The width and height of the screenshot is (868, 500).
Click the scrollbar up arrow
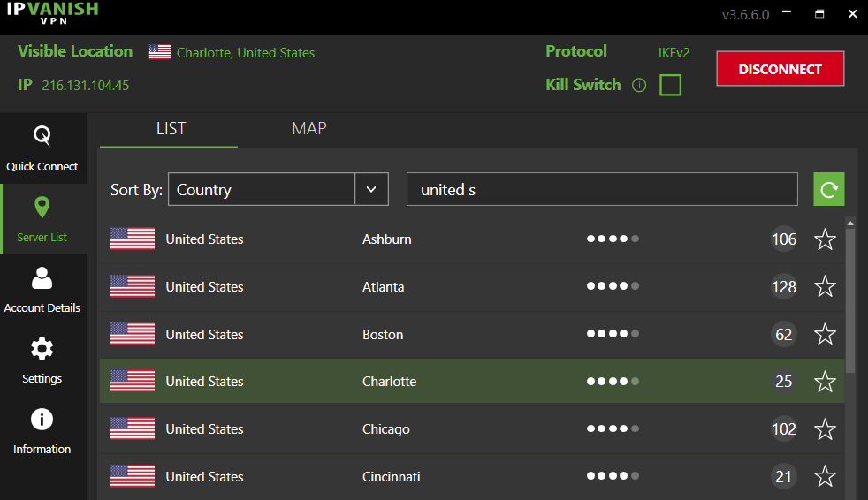[x=850, y=223]
